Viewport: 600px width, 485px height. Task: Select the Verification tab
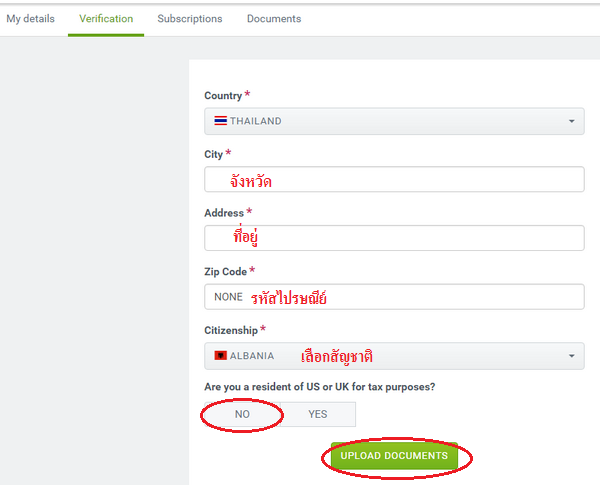[106, 19]
